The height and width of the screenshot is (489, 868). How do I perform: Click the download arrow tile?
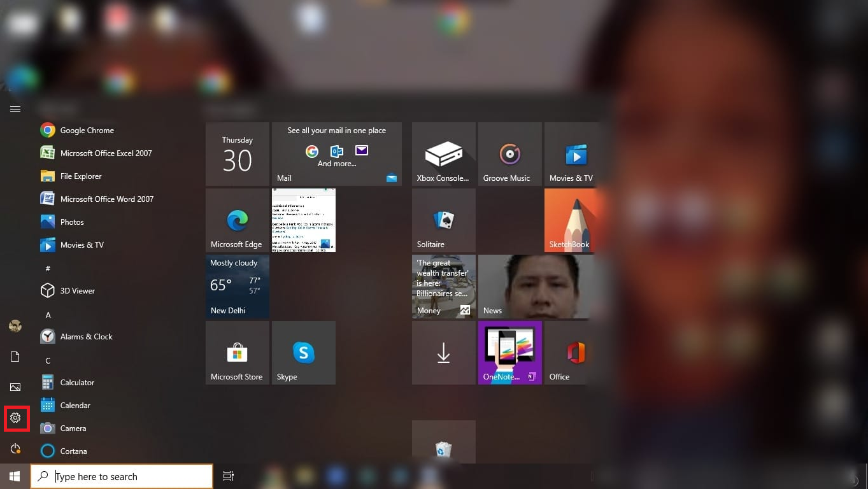coord(444,353)
